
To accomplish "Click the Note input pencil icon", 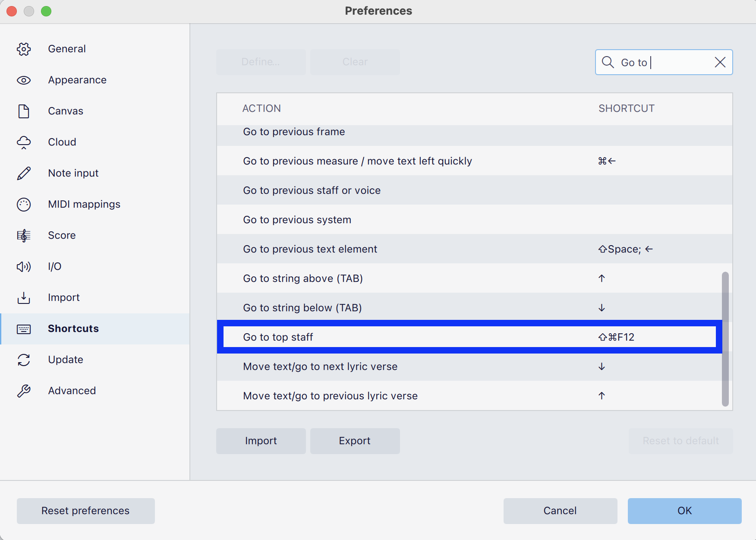I will (24, 173).
